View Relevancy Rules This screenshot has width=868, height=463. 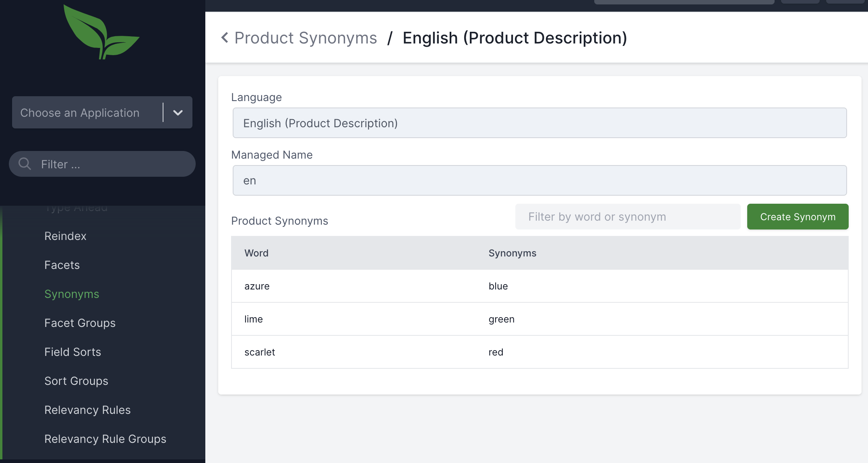pos(87,409)
